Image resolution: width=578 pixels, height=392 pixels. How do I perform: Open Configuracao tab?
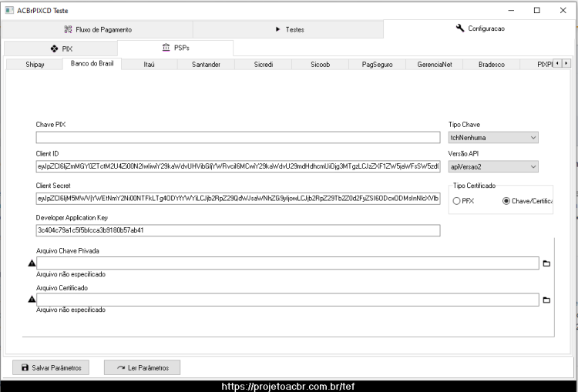pos(480,28)
